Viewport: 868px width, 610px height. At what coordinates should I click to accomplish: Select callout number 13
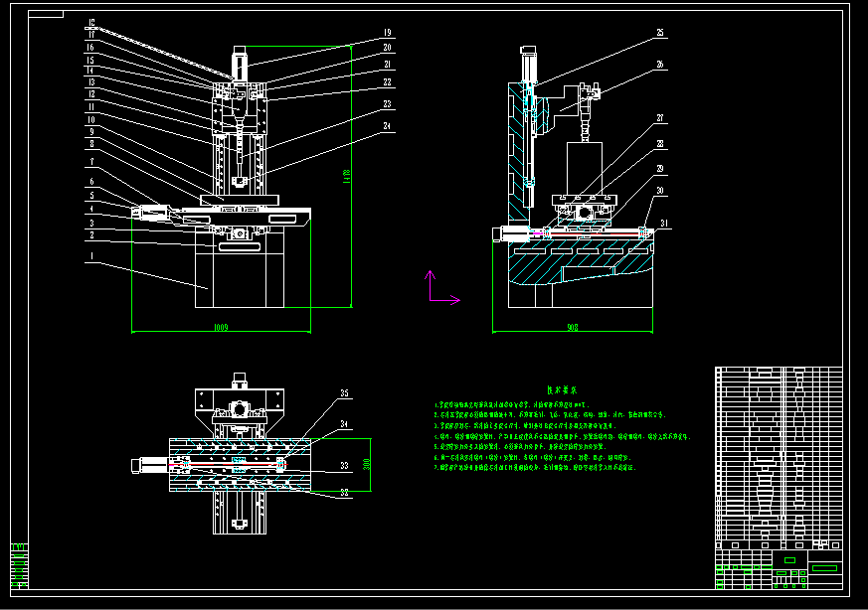(x=91, y=81)
